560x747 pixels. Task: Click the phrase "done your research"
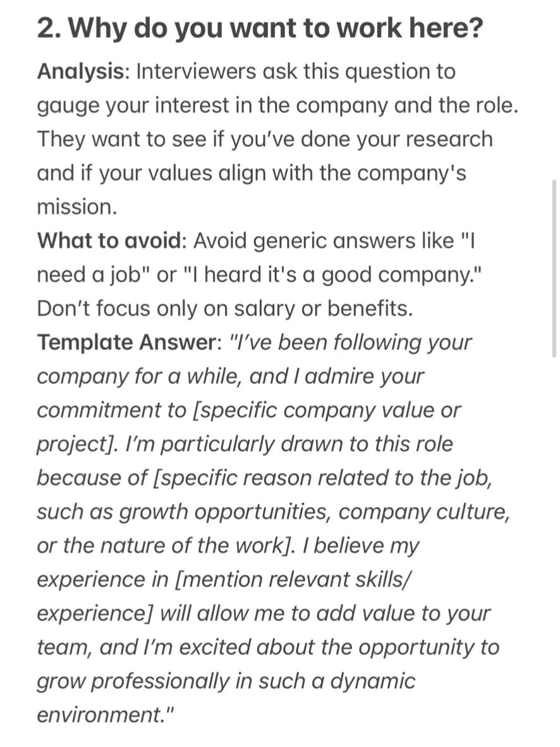pos(397,140)
